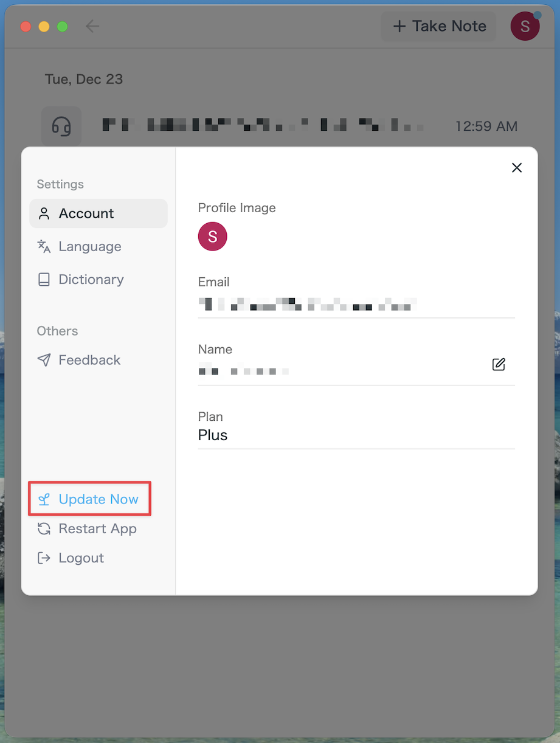
Task: Select the Feedback menu entry under Others
Action: 89,359
